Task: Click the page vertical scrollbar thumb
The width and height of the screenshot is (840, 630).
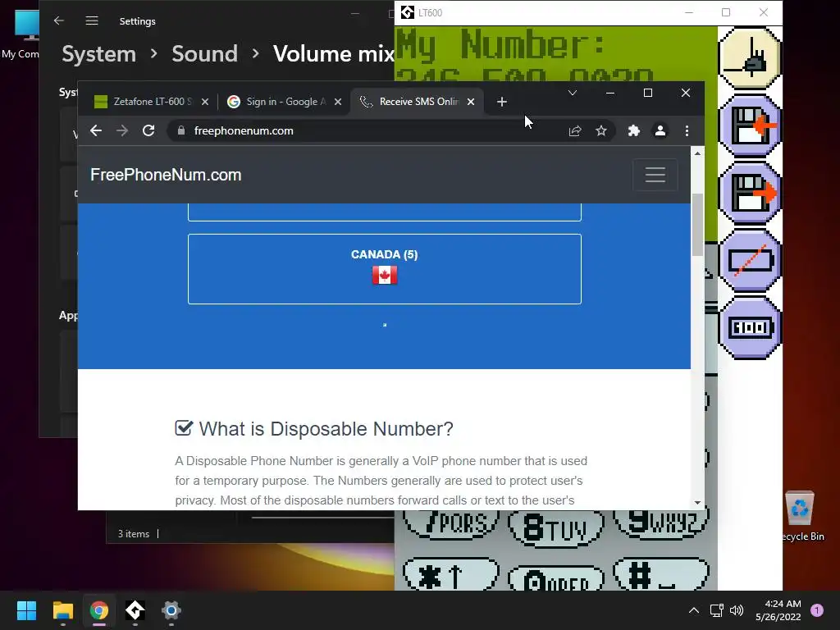Action: 697,224
